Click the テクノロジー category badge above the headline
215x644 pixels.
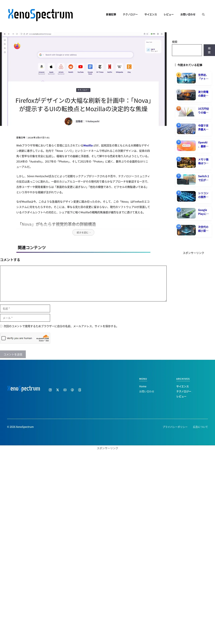(83, 90)
